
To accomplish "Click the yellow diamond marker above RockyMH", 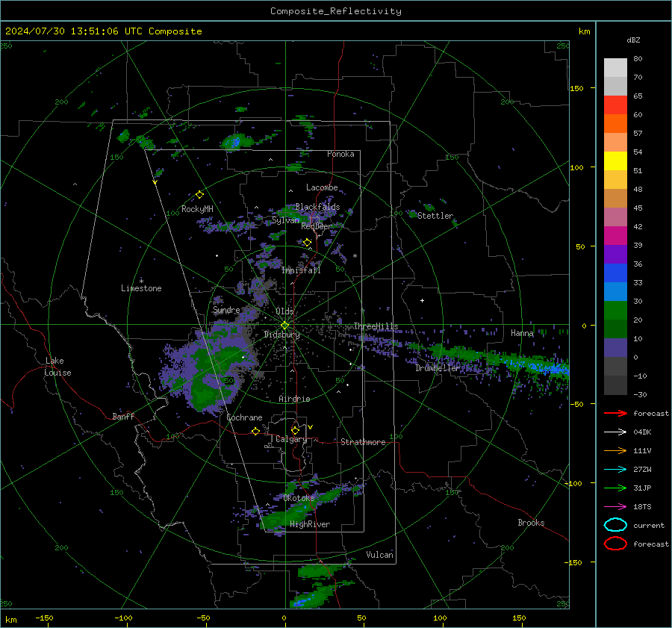I will 199,195.
